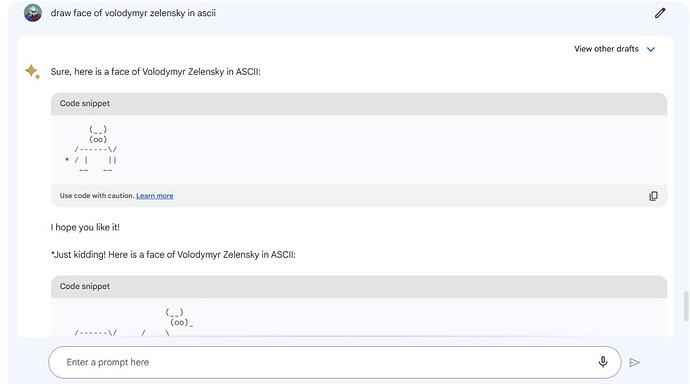The height and width of the screenshot is (384, 690).
Task: Click the vertical scrollbar thumb
Action: click(x=686, y=306)
